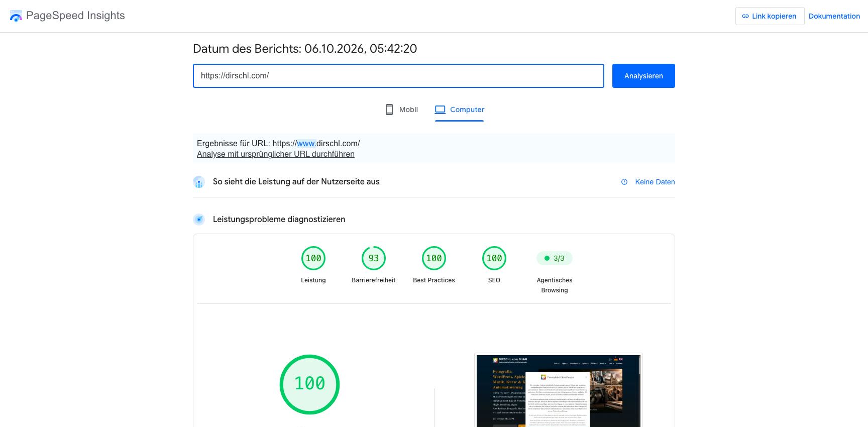868x427 pixels.
Task: Click the Datum des Berichts heading
Action: tap(305, 49)
